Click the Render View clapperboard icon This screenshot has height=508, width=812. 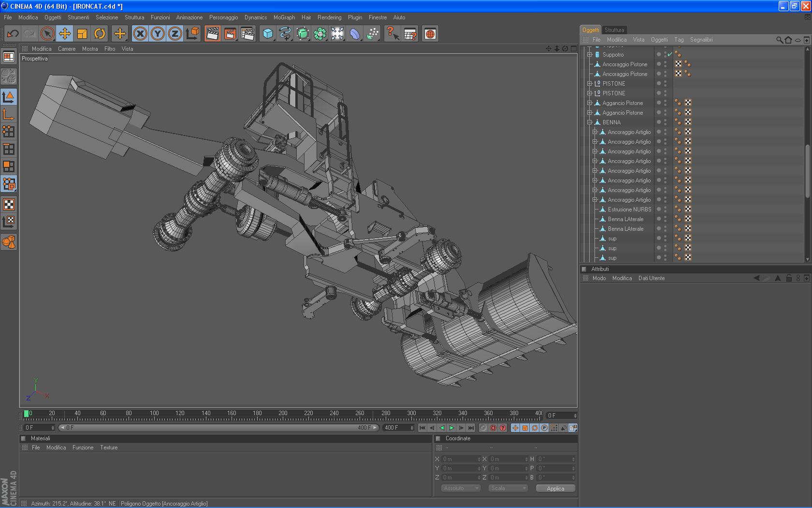coord(212,34)
